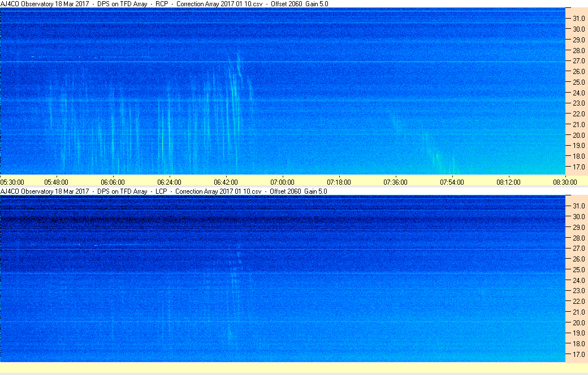Image resolution: width=588 pixels, height=375 pixels.
Task: Select the 26.0 frequency label in LCP panel
Action: coord(578,259)
